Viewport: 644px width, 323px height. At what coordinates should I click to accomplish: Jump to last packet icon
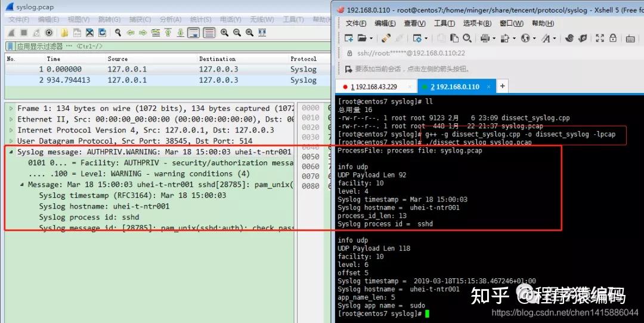[x=180, y=33]
